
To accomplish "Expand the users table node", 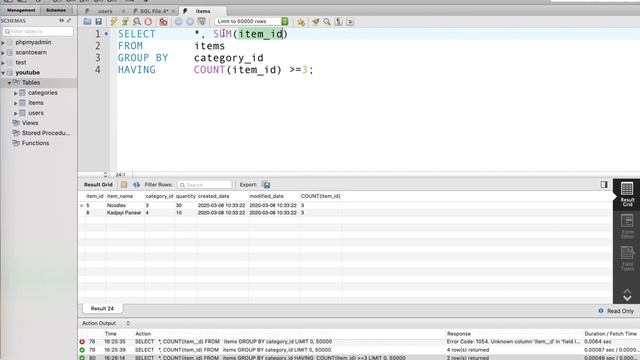I will (x=16, y=113).
